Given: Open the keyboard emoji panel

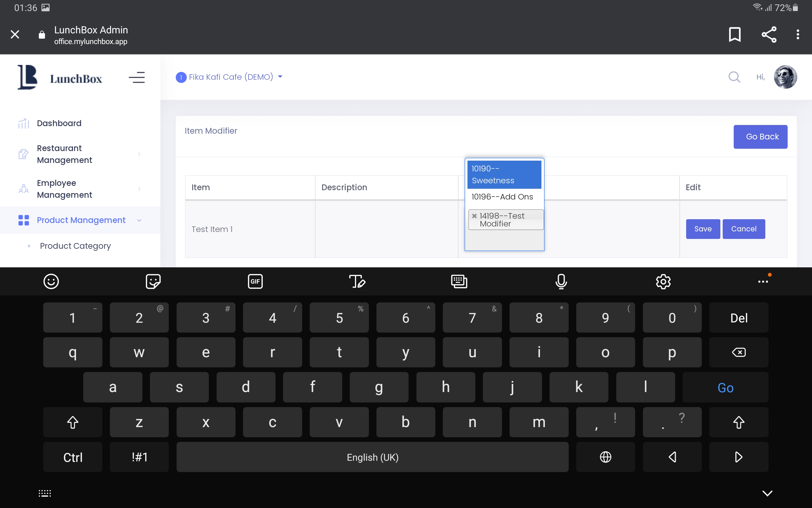Looking at the screenshot, I should [51, 281].
